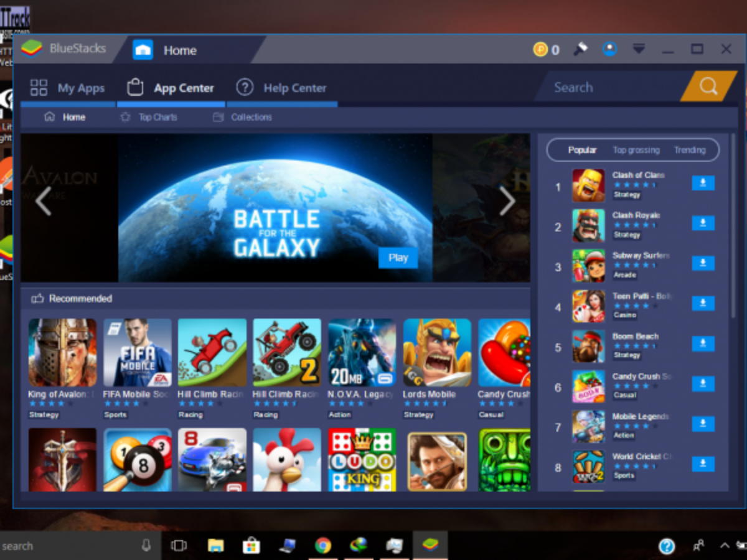The width and height of the screenshot is (747, 560).
Task: Open the Help Center tab
Action: pyautogui.click(x=281, y=88)
